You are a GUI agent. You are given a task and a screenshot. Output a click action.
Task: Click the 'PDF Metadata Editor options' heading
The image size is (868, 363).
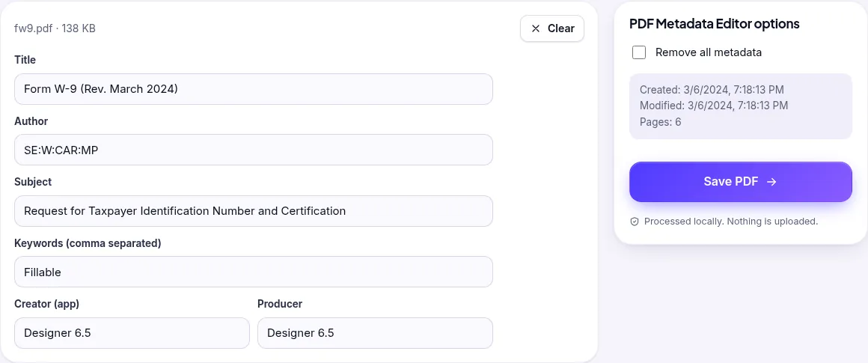(714, 24)
